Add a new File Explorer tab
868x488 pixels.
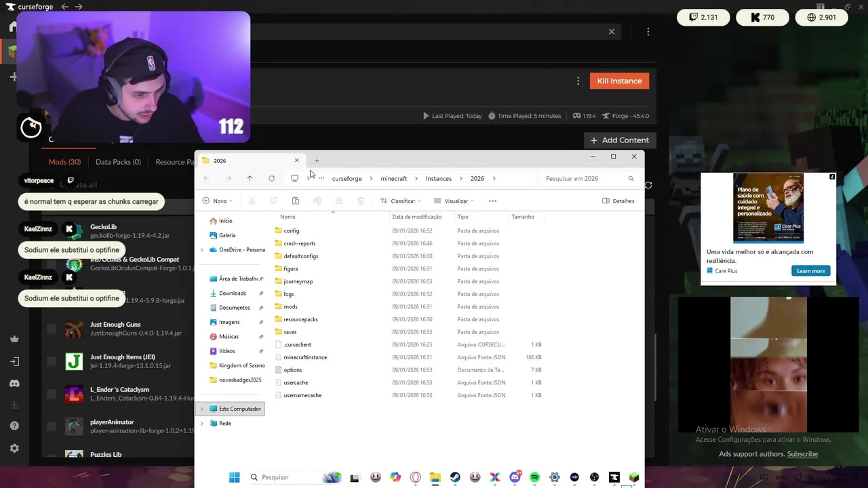(x=317, y=161)
